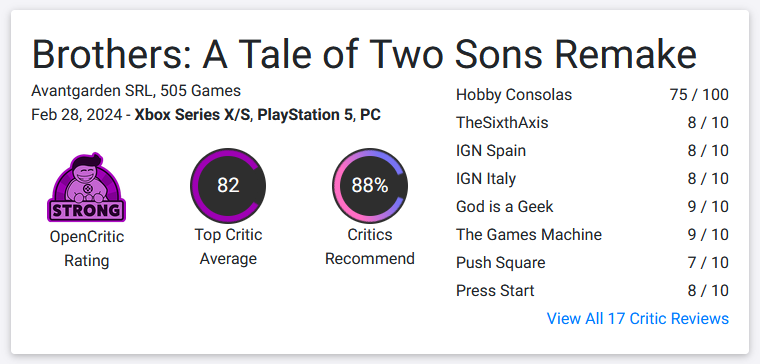Viewport: 760px width, 364px height.
Task: Click View All 17 Critic Reviews
Action: point(638,318)
